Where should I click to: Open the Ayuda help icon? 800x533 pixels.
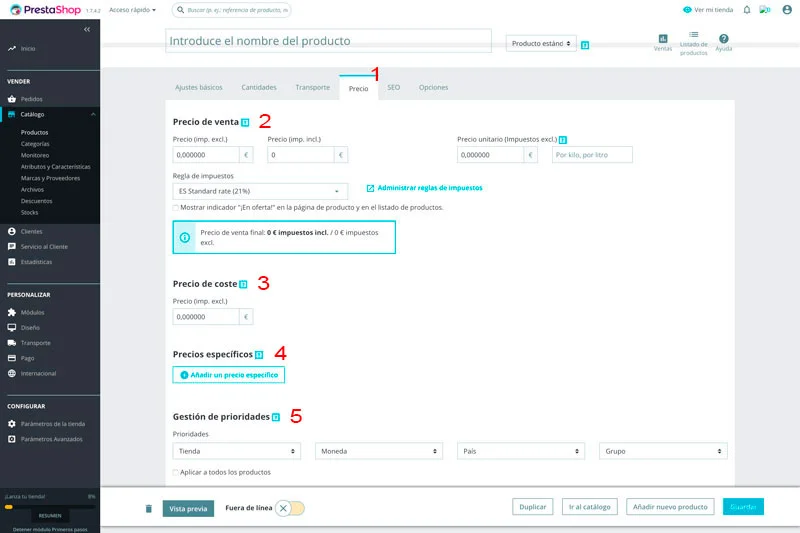pyautogui.click(x=723, y=39)
